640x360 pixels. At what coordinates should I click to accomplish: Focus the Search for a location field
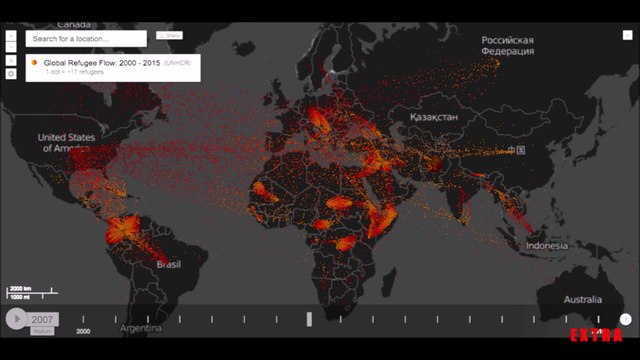point(86,39)
